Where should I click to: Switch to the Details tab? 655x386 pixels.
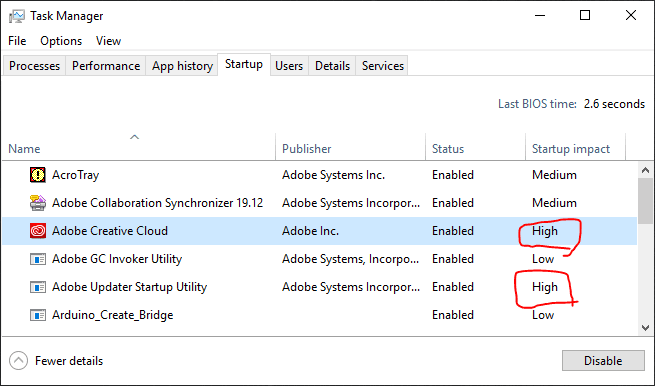pos(333,66)
